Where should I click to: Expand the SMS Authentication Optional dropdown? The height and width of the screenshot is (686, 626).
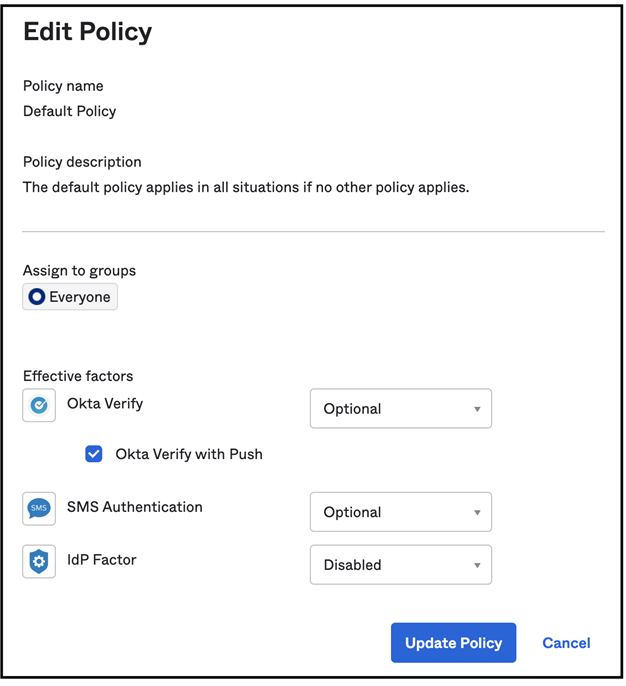tap(400, 512)
